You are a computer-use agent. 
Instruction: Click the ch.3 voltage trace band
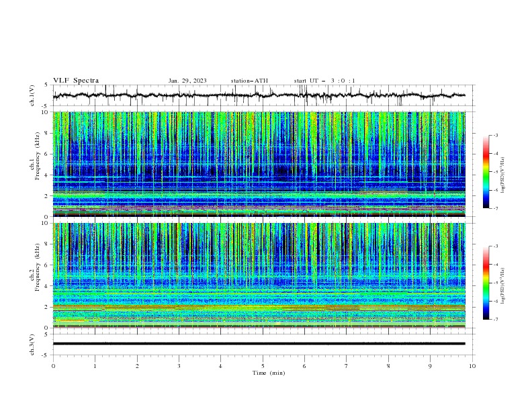259,344
